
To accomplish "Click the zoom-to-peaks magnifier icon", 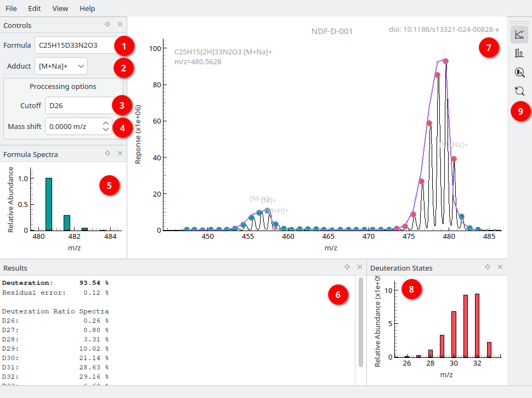I will tap(519, 72).
